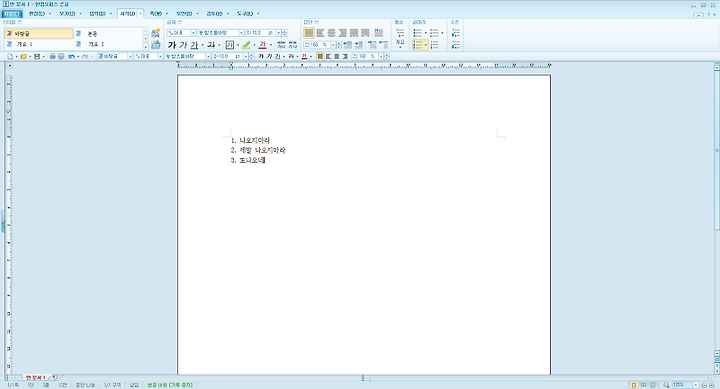Image resolution: width=720 pixels, height=389 pixels.
Task: Toggle underline in the ribbon
Action: pos(194,45)
